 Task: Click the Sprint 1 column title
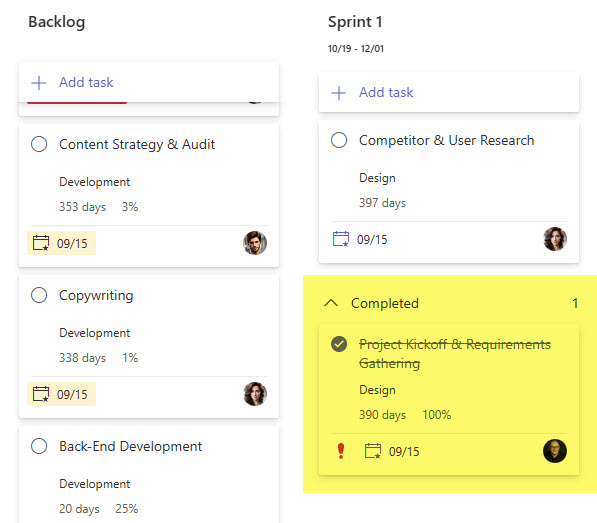point(355,22)
